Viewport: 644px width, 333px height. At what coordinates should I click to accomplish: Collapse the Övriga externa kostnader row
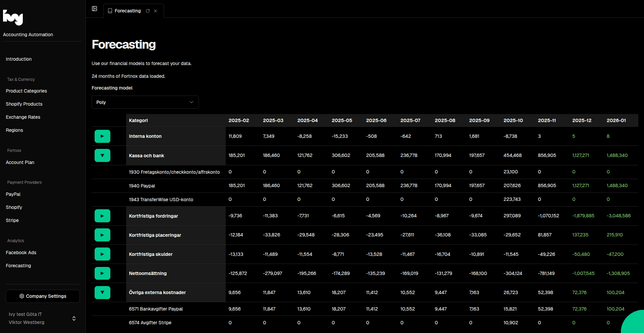pos(102,292)
